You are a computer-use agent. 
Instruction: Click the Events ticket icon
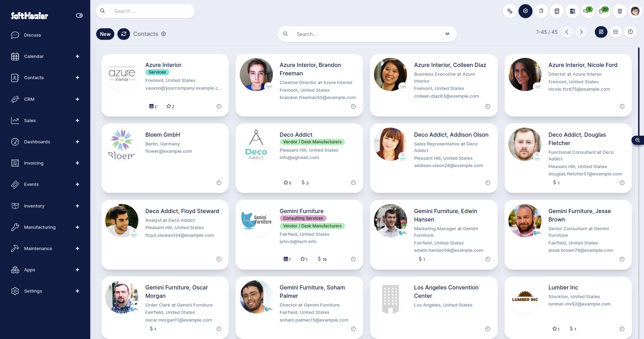point(15,184)
